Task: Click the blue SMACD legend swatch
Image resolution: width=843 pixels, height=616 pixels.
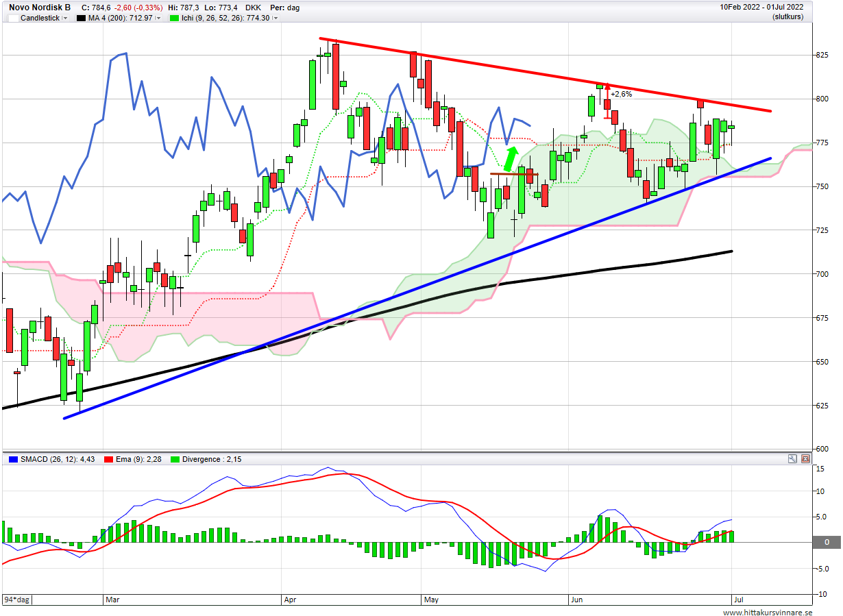Action: pyautogui.click(x=14, y=459)
